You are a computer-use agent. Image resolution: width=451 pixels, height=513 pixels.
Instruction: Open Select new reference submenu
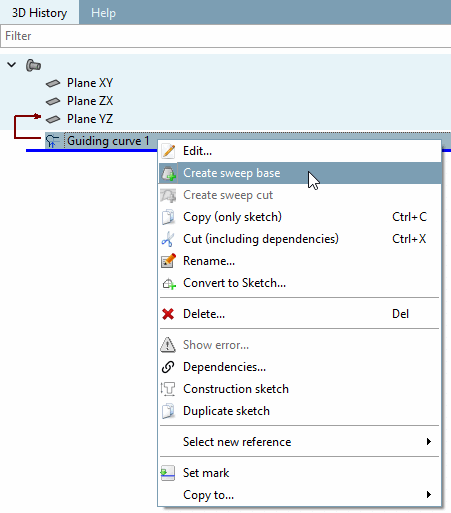(x=300, y=442)
